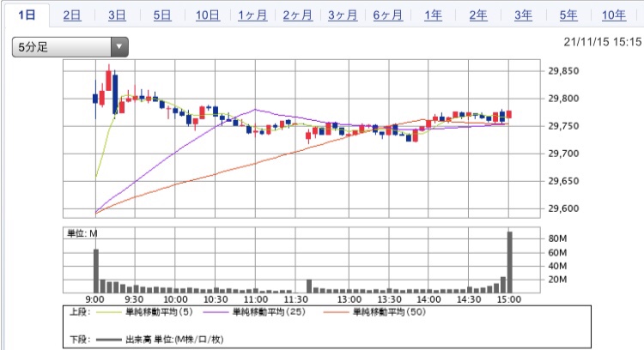This screenshot has width=644, height=350.
Task: Click the 21/11/15 15:15 timestamp
Action: coord(602,42)
